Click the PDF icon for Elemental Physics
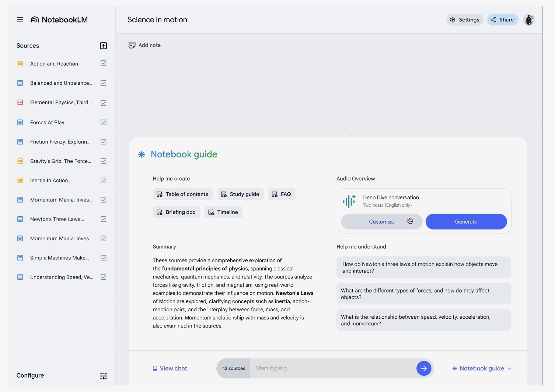The height and width of the screenshot is (392, 555). point(20,102)
